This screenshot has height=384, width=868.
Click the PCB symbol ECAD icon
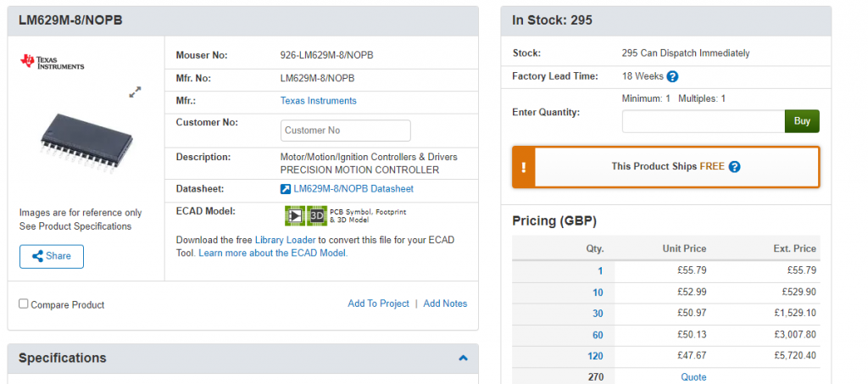(294, 215)
